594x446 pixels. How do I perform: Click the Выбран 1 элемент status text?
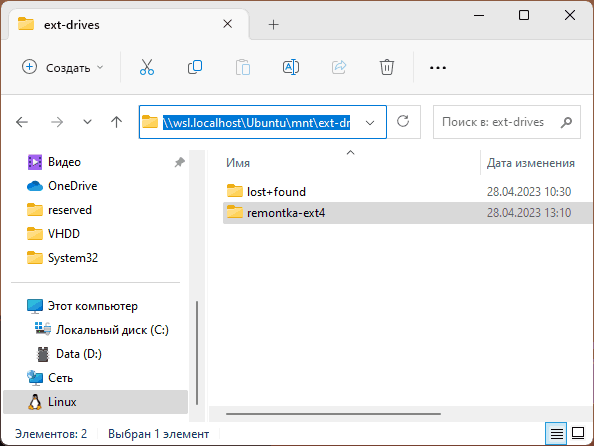coord(158,434)
